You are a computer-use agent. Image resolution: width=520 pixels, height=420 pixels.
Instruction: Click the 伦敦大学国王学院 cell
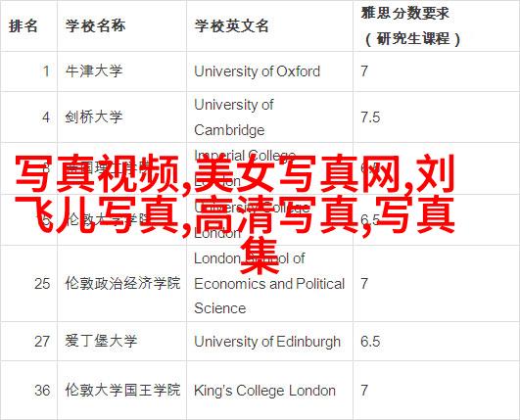(122, 390)
